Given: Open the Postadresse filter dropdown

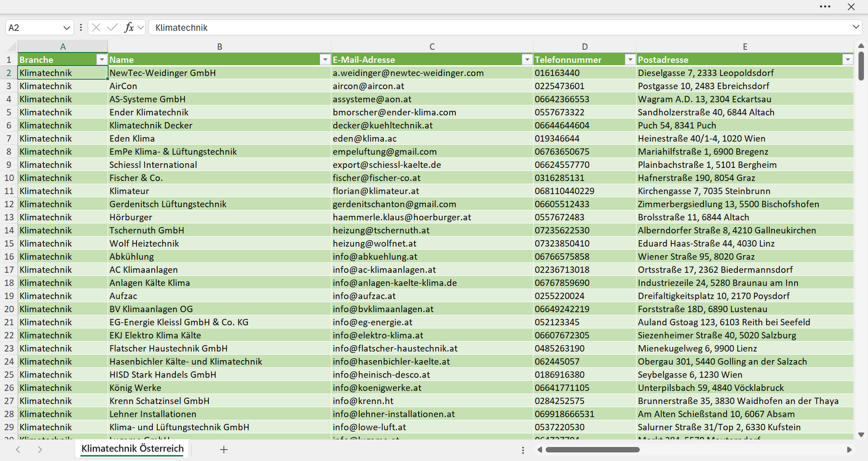Looking at the screenshot, I should (x=848, y=59).
